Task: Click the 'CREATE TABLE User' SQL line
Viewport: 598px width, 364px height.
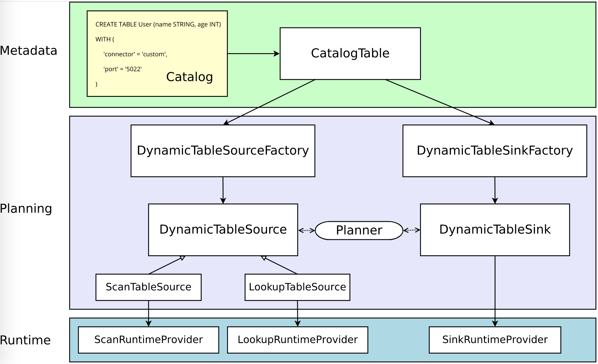Action: tap(158, 24)
